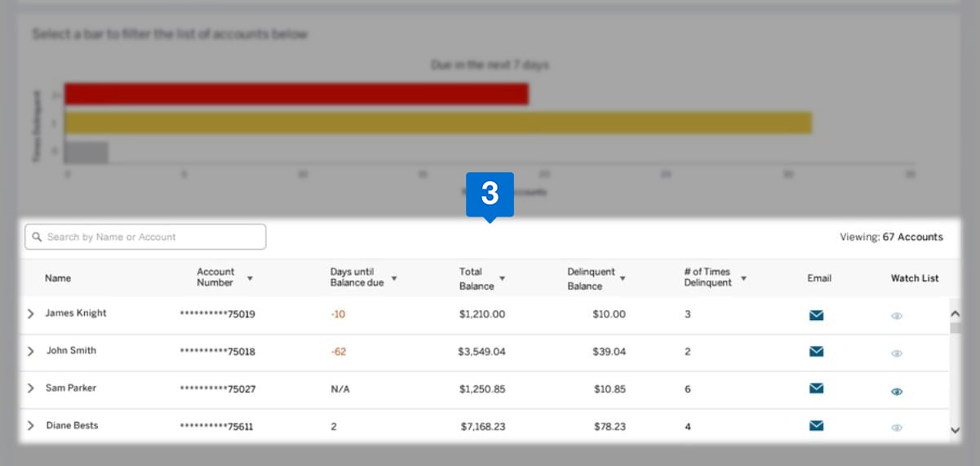This screenshot has width=980, height=466.
Task: Expand the Sam Parker row chevron
Action: pos(31,388)
